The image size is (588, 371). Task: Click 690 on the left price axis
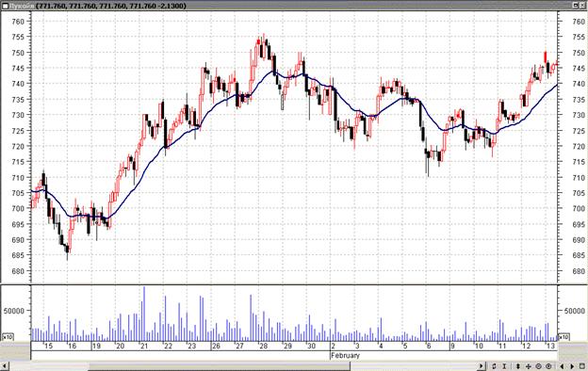tap(18, 240)
